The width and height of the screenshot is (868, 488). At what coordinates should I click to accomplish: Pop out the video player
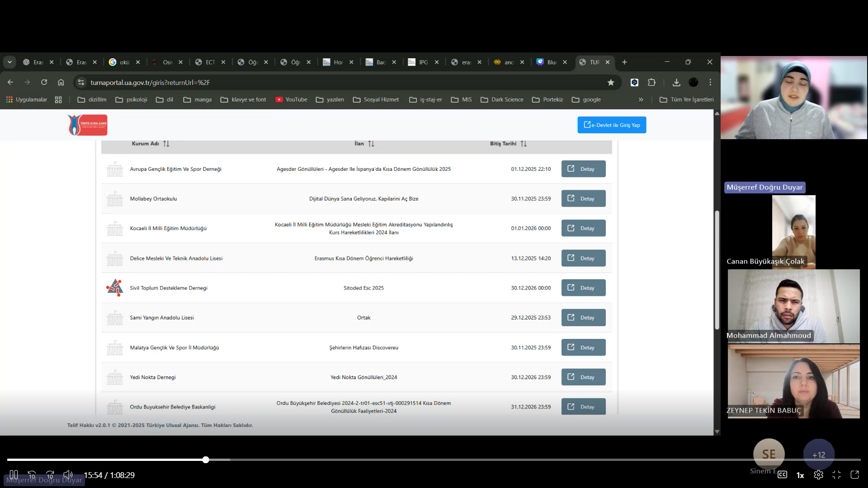pyautogui.click(x=854, y=474)
